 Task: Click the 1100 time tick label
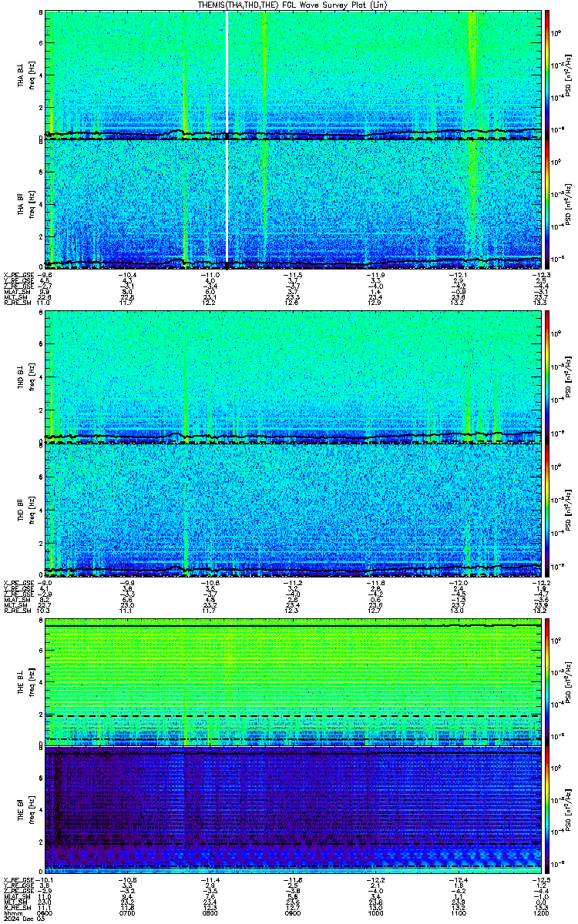tap(458, 912)
